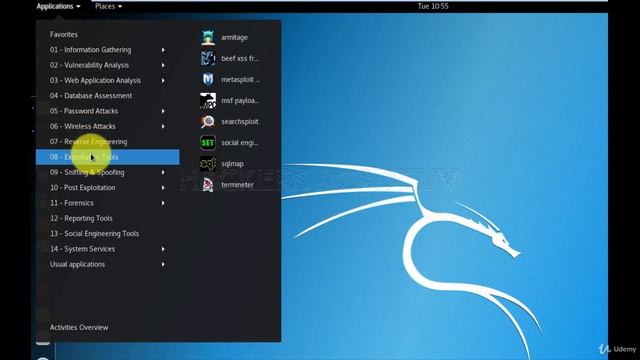Open 01 - Information Gathering category

pos(108,50)
